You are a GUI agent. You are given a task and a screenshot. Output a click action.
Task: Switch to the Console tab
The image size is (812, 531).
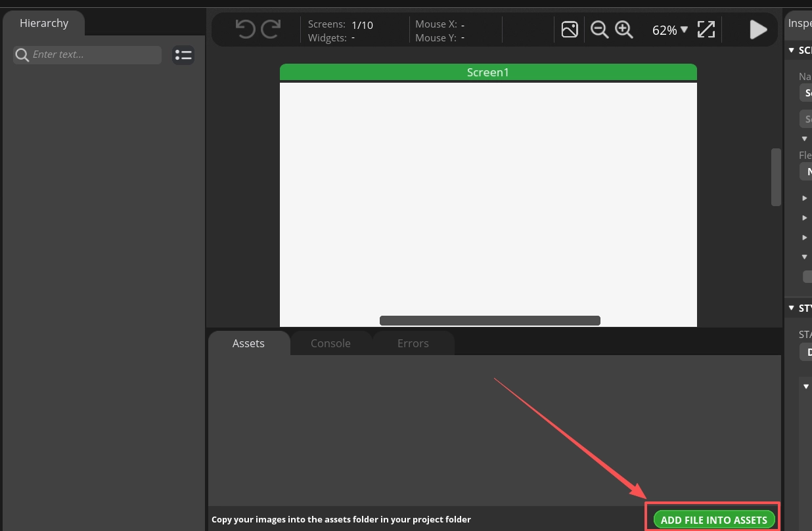click(x=330, y=343)
